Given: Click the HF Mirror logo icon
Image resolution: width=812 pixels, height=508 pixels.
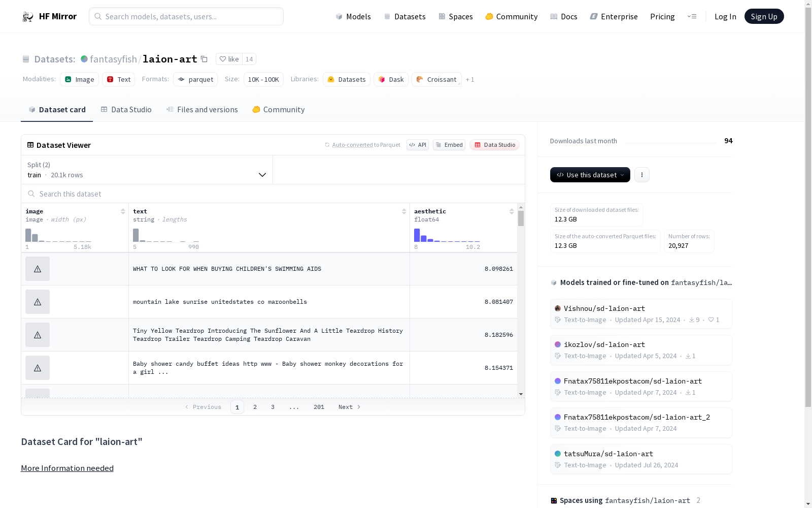Looking at the screenshot, I should [28, 17].
